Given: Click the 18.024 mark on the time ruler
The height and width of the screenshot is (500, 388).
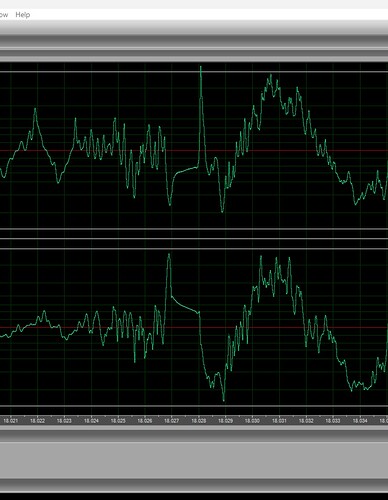Looking at the screenshot, I should tap(91, 421).
